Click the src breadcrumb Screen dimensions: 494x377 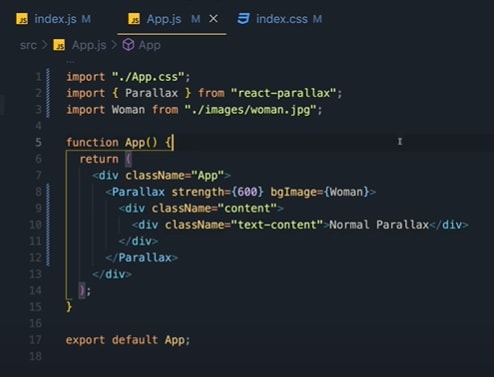[28, 45]
